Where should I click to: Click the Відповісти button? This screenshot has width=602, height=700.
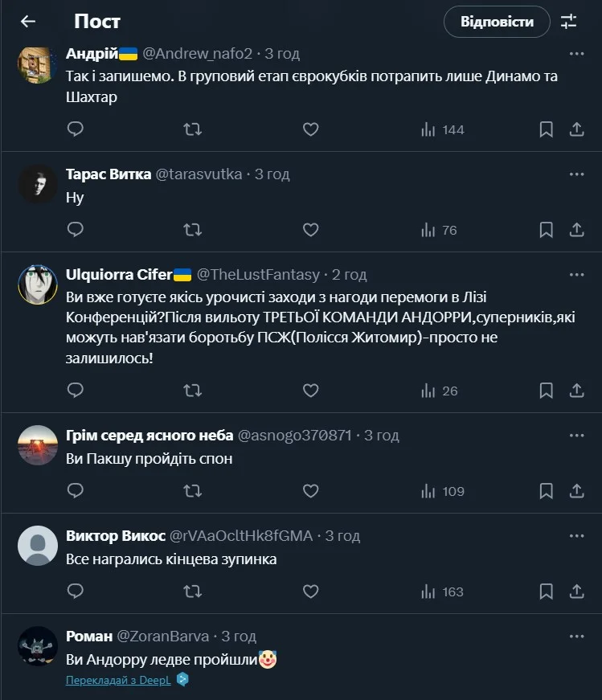[497, 22]
